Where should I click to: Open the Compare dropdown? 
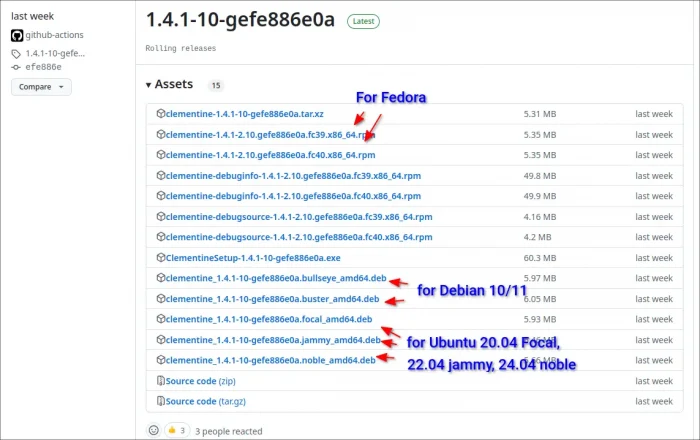coord(41,87)
